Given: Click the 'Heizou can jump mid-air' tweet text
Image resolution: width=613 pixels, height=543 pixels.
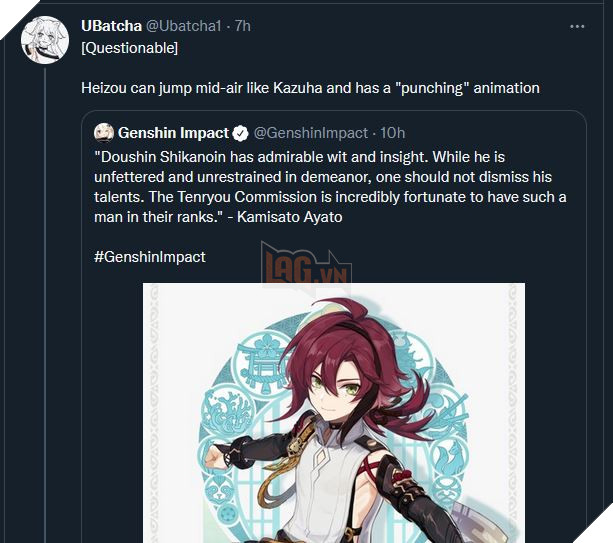Looking at the screenshot, I should point(200,88).
